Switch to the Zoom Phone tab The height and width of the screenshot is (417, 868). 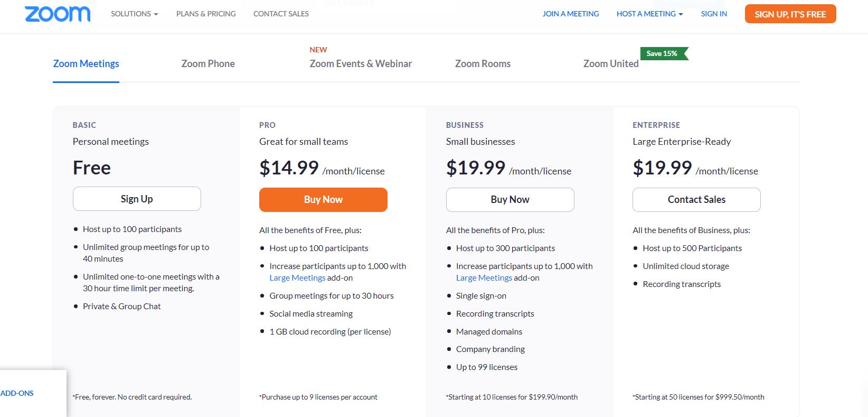click(208, 63)
